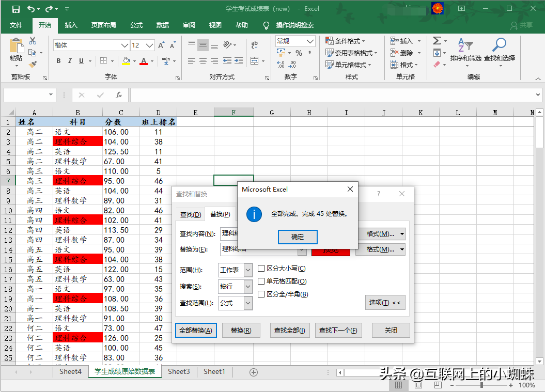Open the font size dropdown
This screenshot has width=545, height=392.
[149, 45]
